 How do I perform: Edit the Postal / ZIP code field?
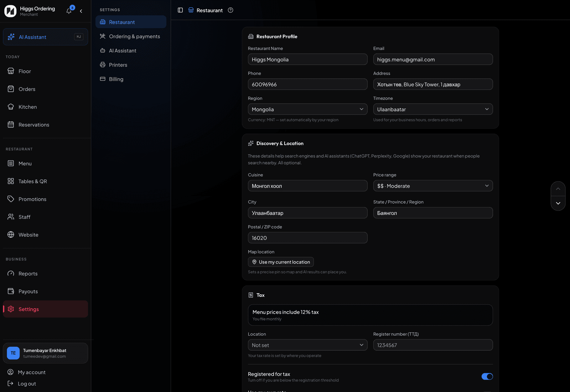(x=307, y=238)
